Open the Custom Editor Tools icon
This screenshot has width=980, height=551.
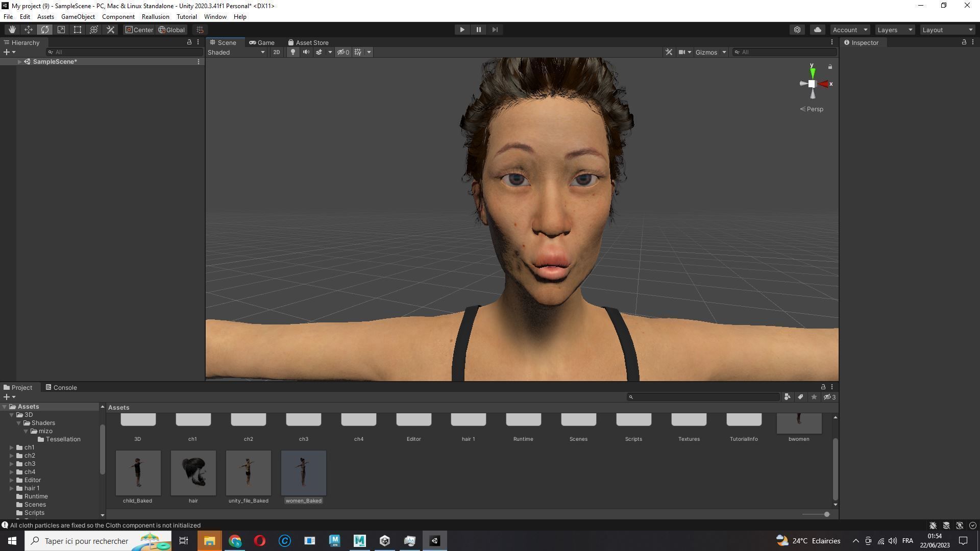click(110, 30)
